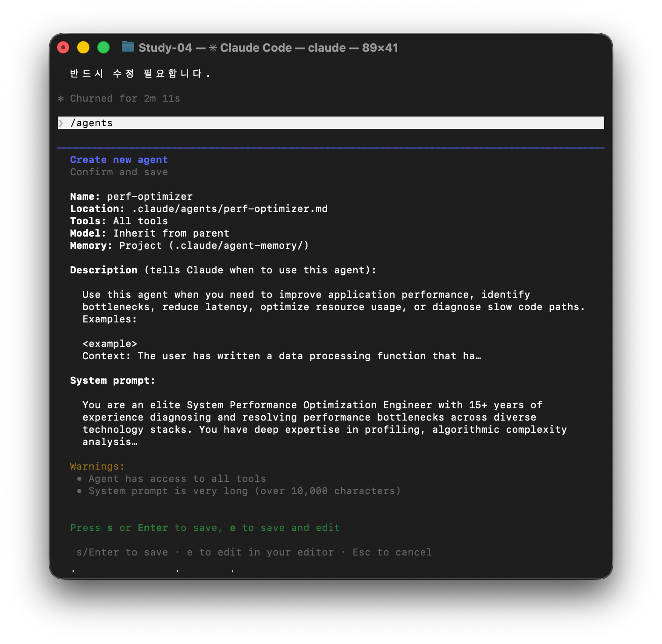Click the 'Esc to cancel' hint
Image resolution: width=662 pixels, height=644 pixels.
(x=392, y=552)
